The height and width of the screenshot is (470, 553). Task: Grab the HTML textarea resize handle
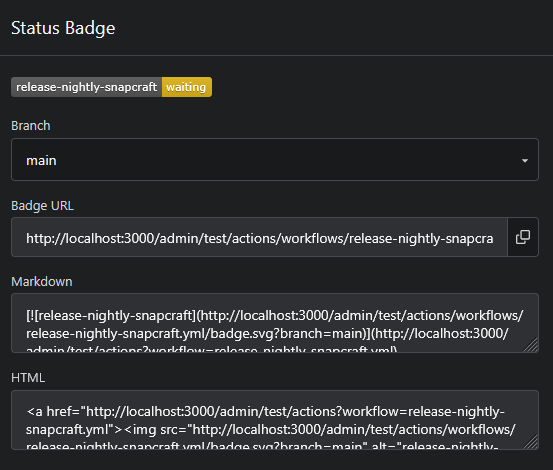coord(531,442)
